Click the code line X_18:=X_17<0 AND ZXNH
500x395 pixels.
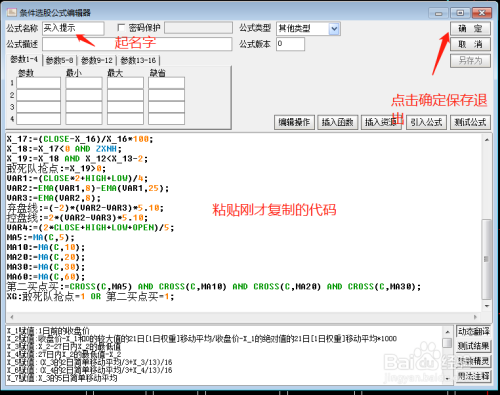tap(64, 149)
